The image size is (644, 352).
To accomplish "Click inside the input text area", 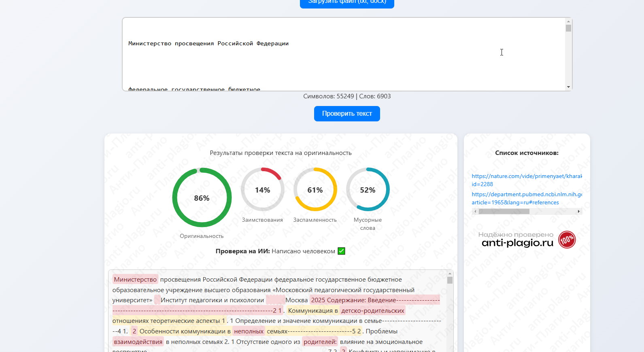I will click(344, 54).
